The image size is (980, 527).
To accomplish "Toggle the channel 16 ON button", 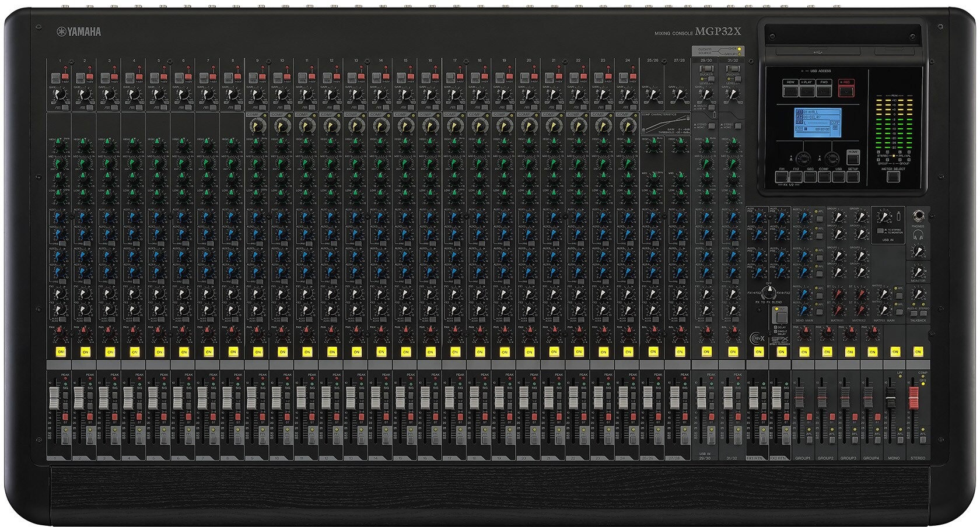I will pyautogui.click(x=430, y=352).
